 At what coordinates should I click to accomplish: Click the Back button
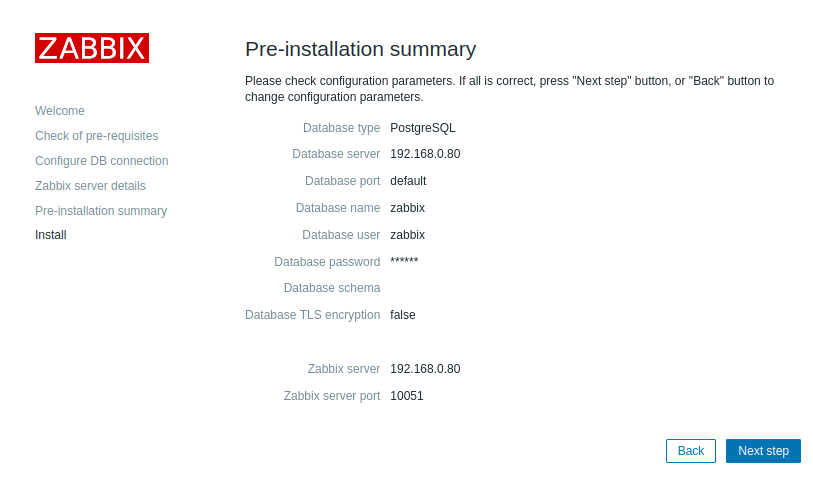(691, 451)
